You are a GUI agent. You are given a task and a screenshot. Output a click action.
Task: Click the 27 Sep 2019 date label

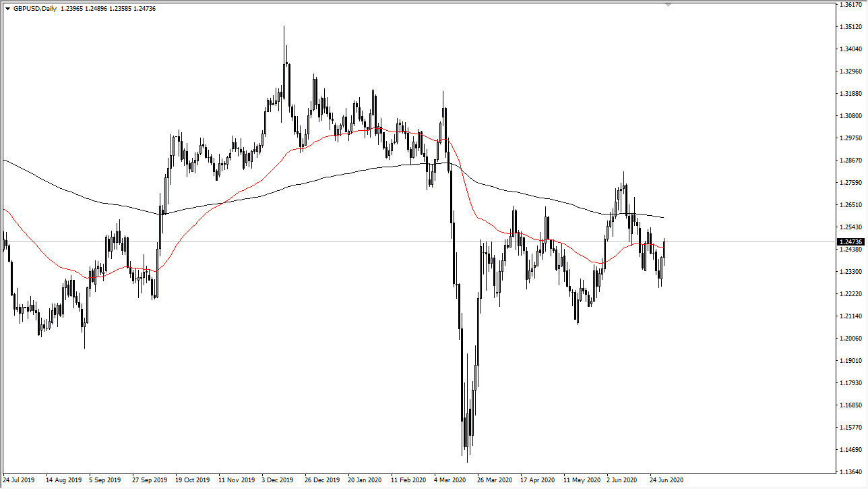(149, 481)
